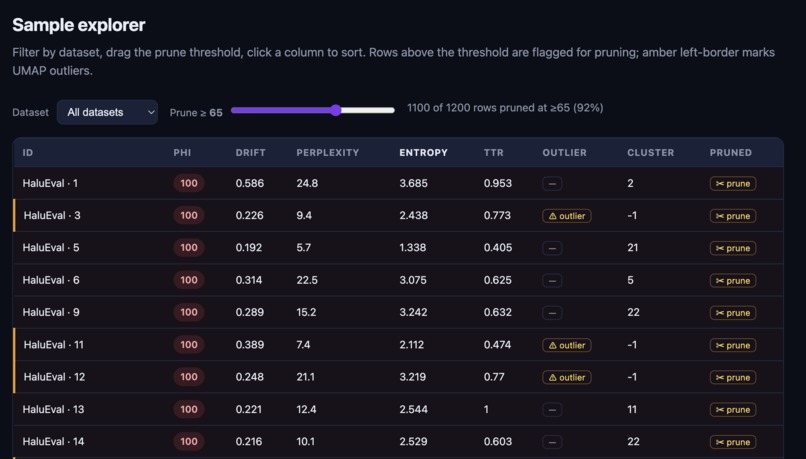Click the dash outlier marker for HaluEval · 13
Screen dimensions: 806x459
pos(552,410)
